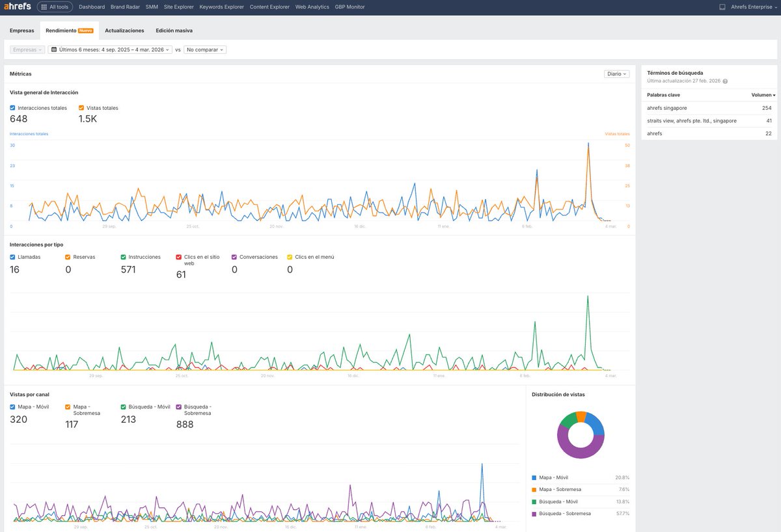781x532 pixels.
Task: Toggle the Reservas checkbox
Action: click(x=68, y=257)
